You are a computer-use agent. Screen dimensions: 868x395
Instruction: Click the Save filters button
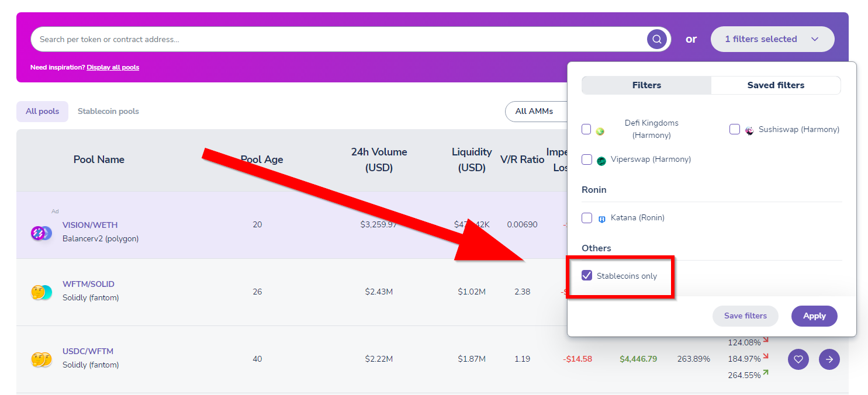(745, 316)
